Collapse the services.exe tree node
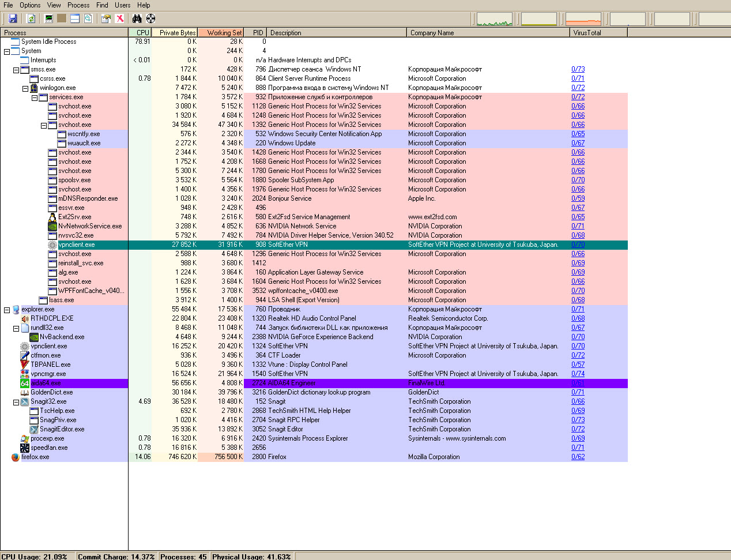 (x=35, y=97)
